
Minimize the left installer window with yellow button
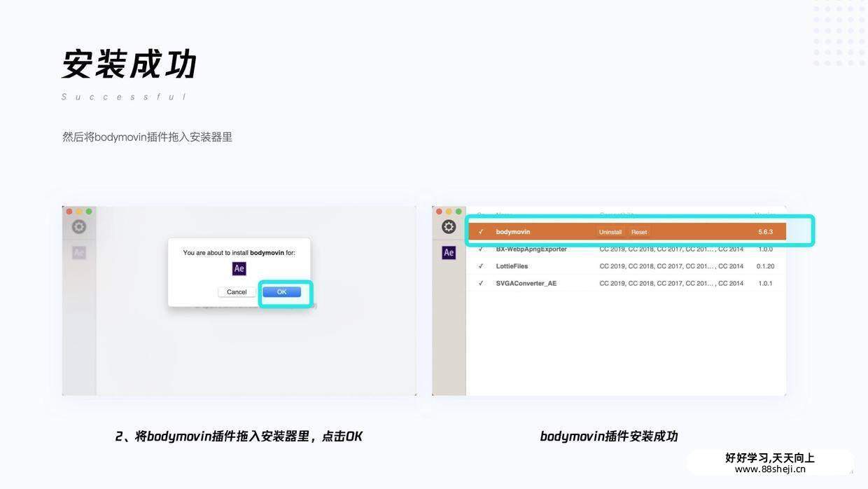coord(79,212)
